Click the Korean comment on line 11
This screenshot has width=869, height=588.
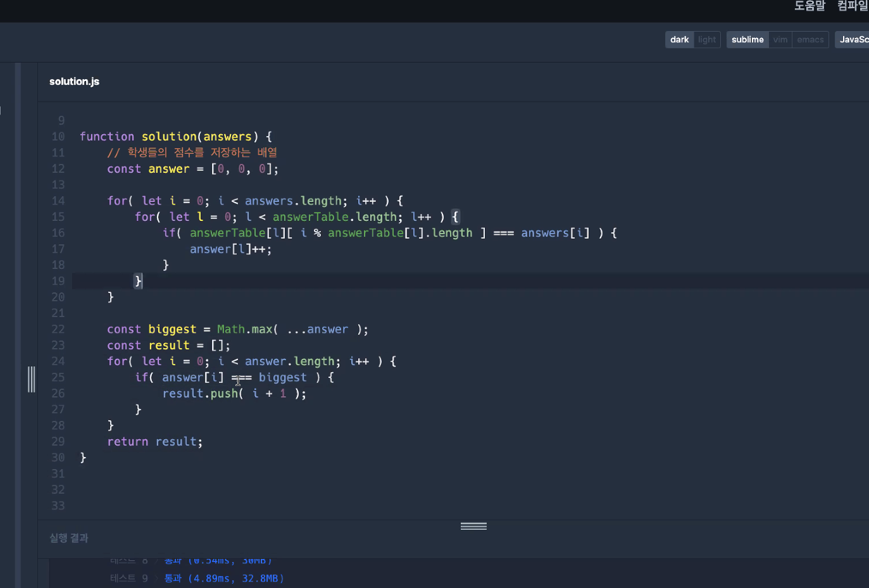pos(192,153)
